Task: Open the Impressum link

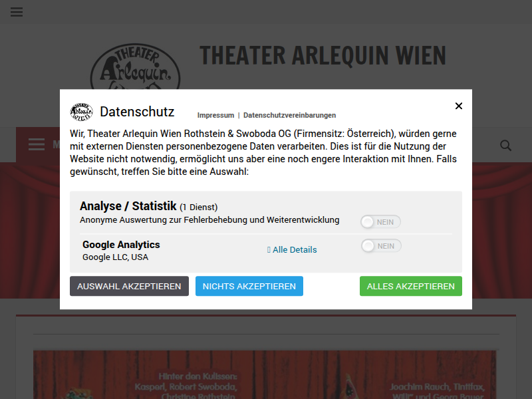Action: (x=215, y=115)
